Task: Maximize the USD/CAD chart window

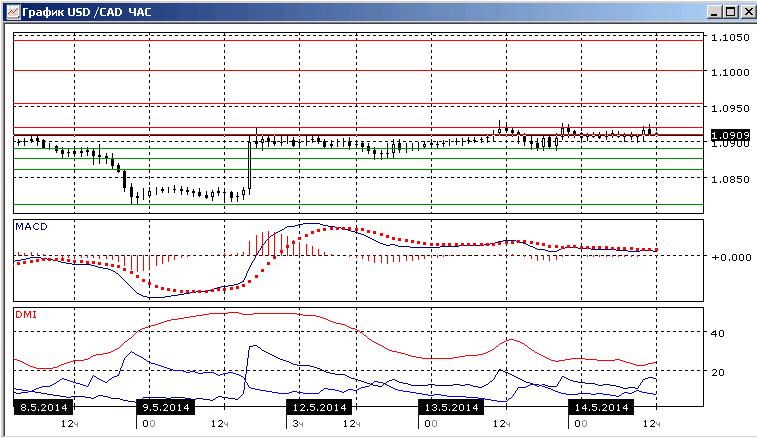Action: 731,12
